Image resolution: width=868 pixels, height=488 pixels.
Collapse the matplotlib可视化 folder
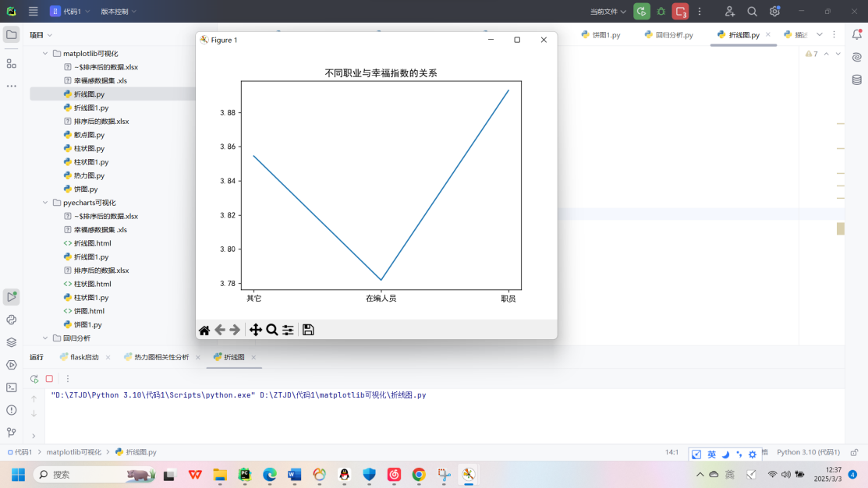click(45, 54)
